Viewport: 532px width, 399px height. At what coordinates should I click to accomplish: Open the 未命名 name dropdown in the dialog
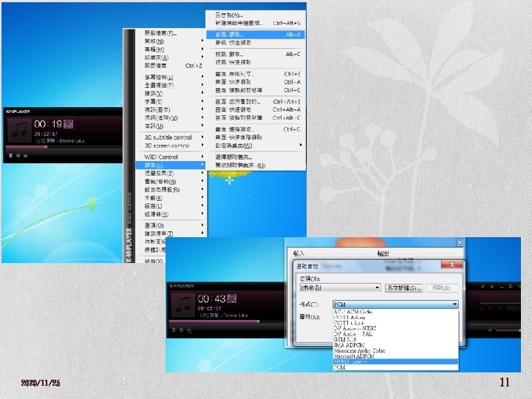click(341, 287)
